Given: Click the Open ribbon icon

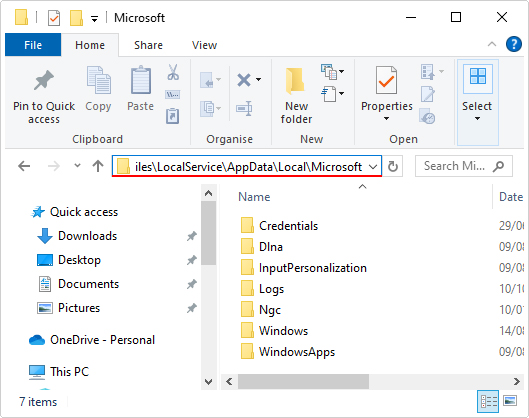Looking at the screenshot, I should tap(428, 72).
